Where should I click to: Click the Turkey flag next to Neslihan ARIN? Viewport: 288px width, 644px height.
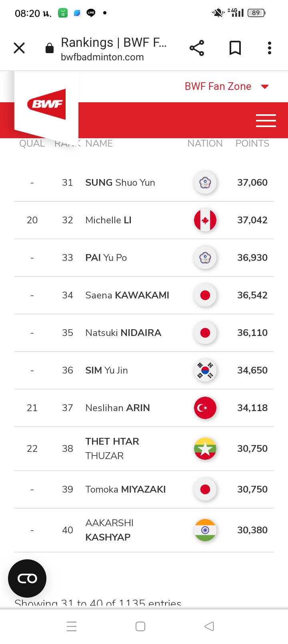click(205, 408)
